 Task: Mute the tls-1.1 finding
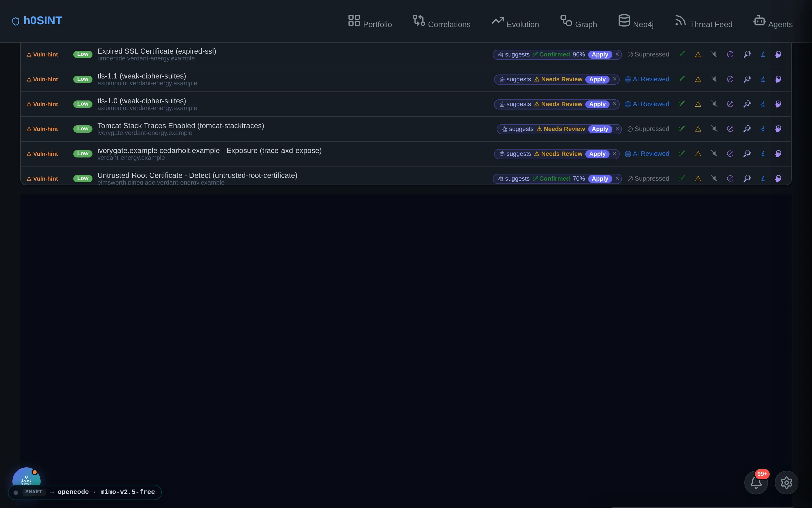pos(714,79)
